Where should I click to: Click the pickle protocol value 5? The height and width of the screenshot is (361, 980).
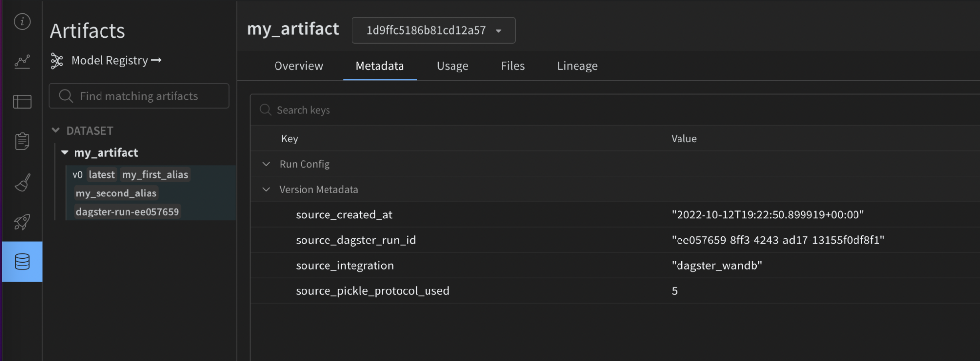(x=675, y=291)
